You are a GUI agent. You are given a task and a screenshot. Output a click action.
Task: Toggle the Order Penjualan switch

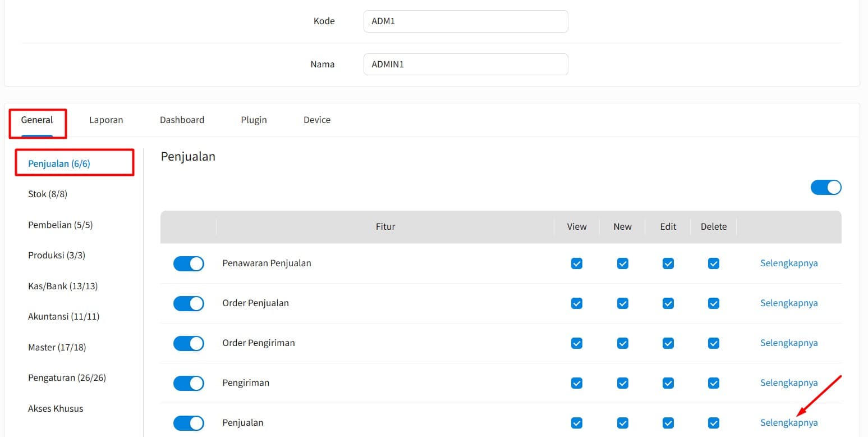click(x=189, y=303)
